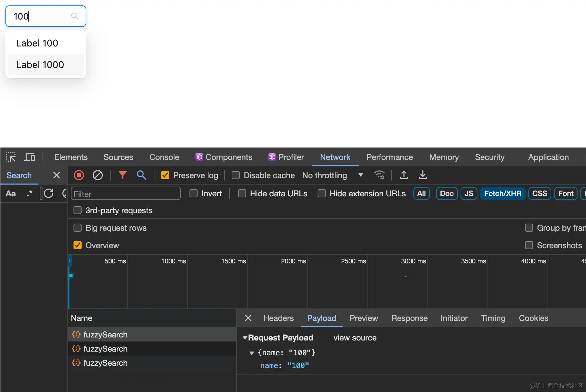The width and height of the screenshot is (586, 392).
Task: Filter requests by CSS type
Action: (x=539, y=193)
